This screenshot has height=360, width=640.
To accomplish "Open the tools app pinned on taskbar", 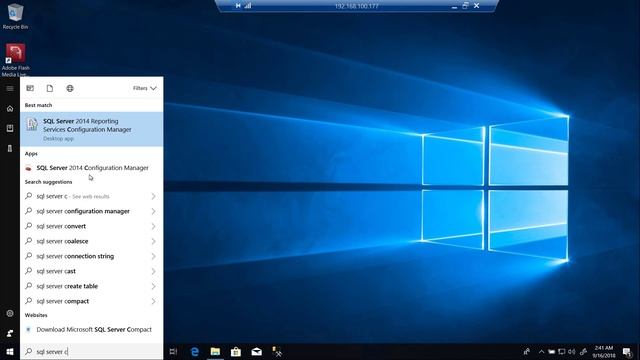I will (277, 351).
